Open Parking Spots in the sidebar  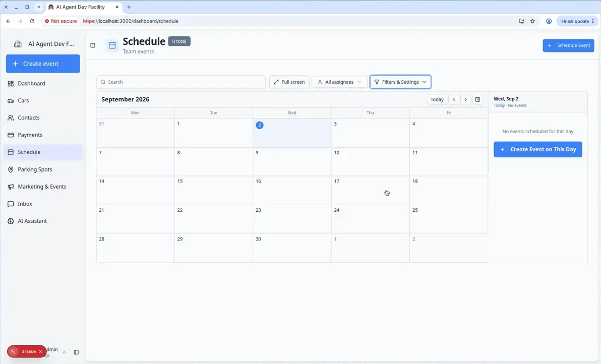[43, 169]
